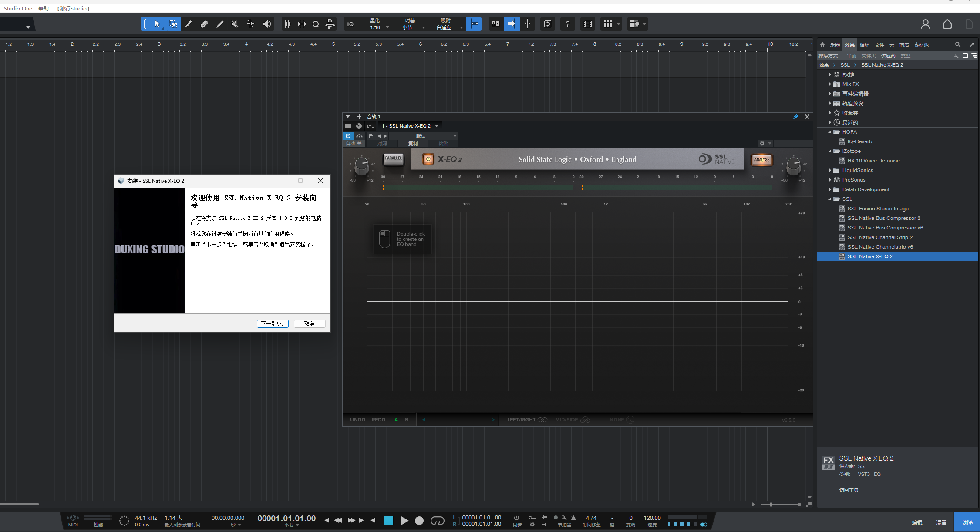Click the transport Play button
This screenshot has width=980, height=532.
tap(404, 521)
